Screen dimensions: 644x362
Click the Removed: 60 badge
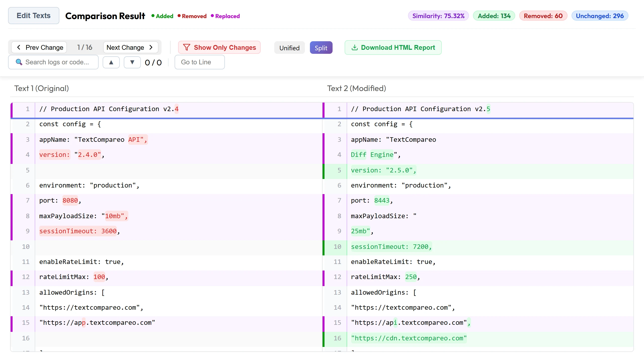[x=543, y=16]
